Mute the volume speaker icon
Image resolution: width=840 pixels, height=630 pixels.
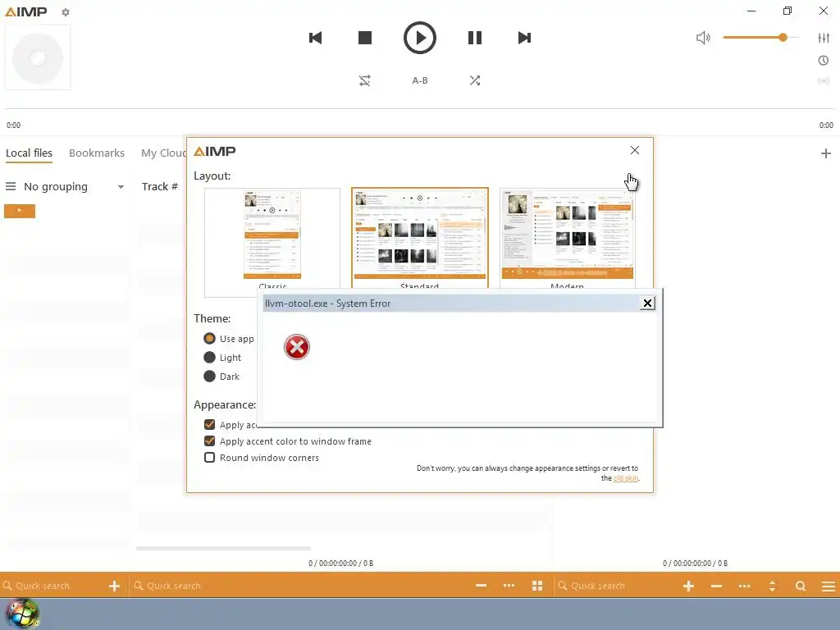[703, 38]
